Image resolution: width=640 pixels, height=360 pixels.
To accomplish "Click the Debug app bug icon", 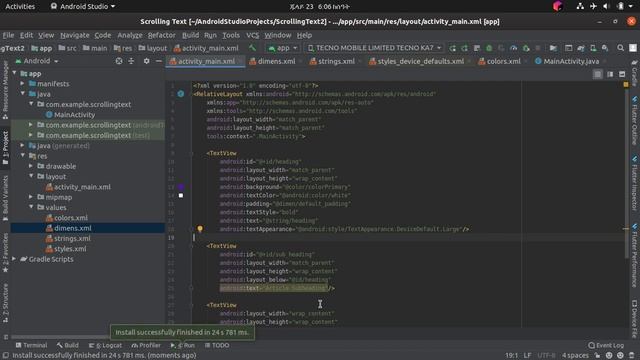I will coord(489,48).
